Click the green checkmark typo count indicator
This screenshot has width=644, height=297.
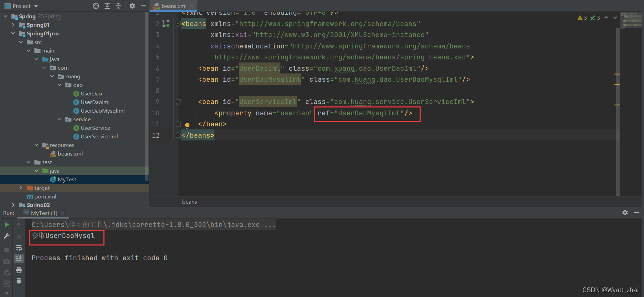595,18
